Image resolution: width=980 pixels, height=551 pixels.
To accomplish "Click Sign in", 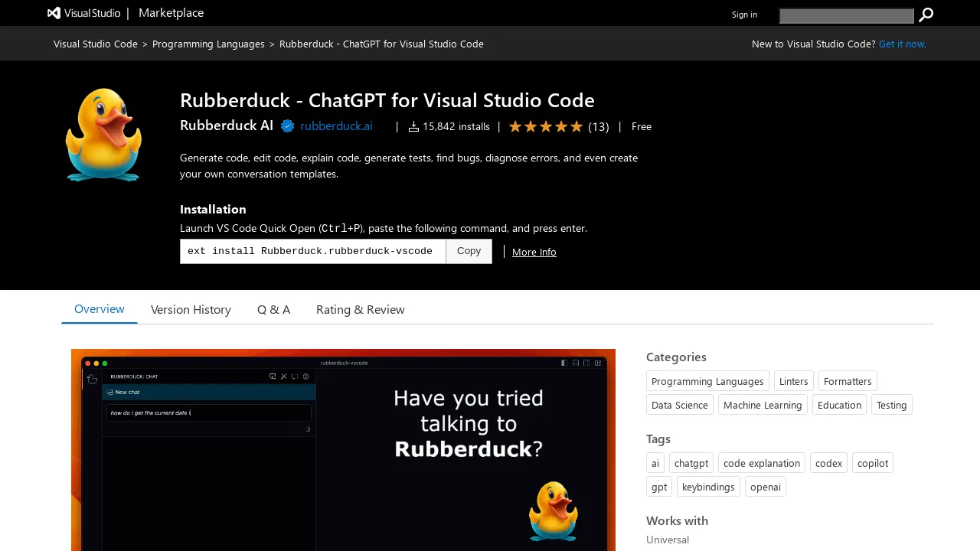I will tap(744, 15).
